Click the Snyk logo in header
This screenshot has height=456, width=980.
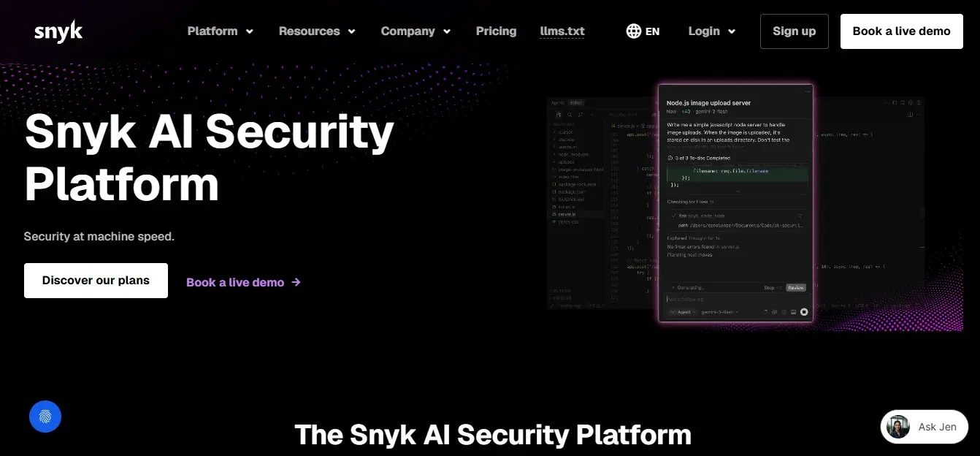pos(58,31)
